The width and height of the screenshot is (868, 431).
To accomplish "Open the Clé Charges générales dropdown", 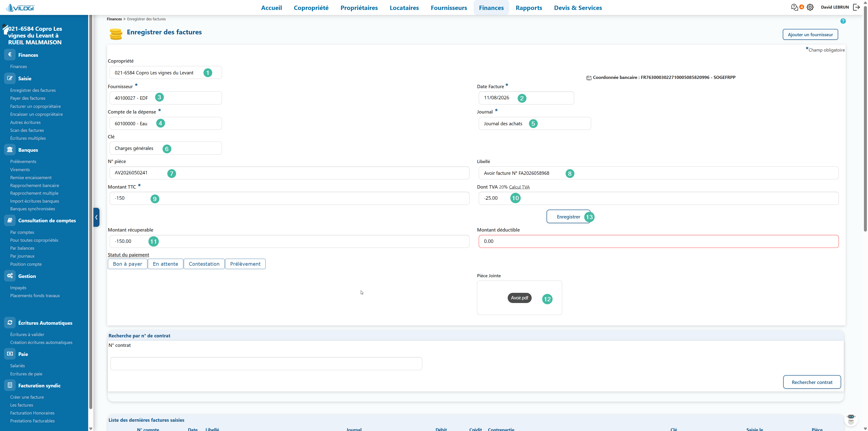I will tap(165, 148).
